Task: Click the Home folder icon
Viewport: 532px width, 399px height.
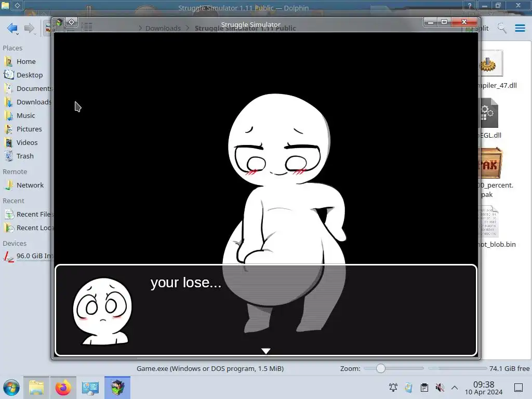Action: tap(8, 61)
